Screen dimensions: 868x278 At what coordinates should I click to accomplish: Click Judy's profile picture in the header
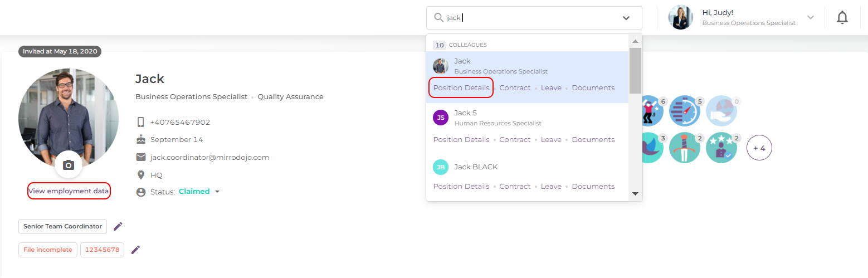click(x=681, y=17)
